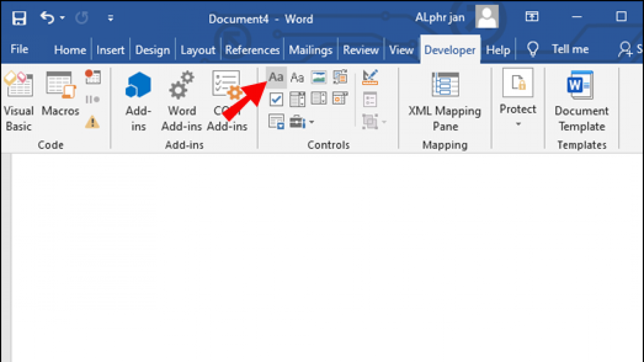Insert a Combo Box content control
The image size is (644, 362).
click(x=297, y=99)
